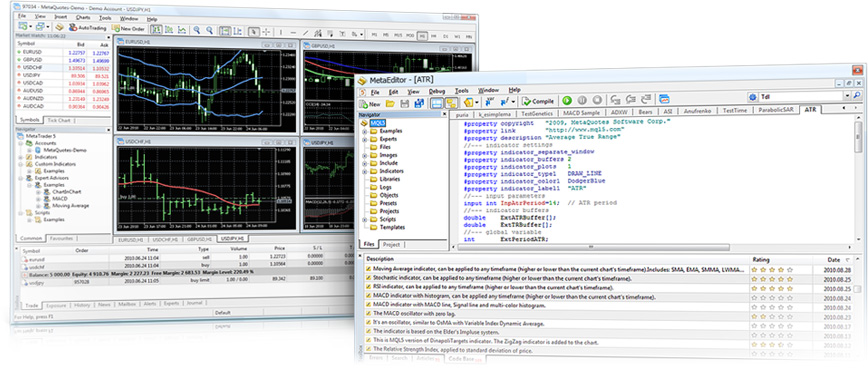Select EURUSD row in Market Watch
This screenshot has height=369, width=868.
click(x=63, y=53)
